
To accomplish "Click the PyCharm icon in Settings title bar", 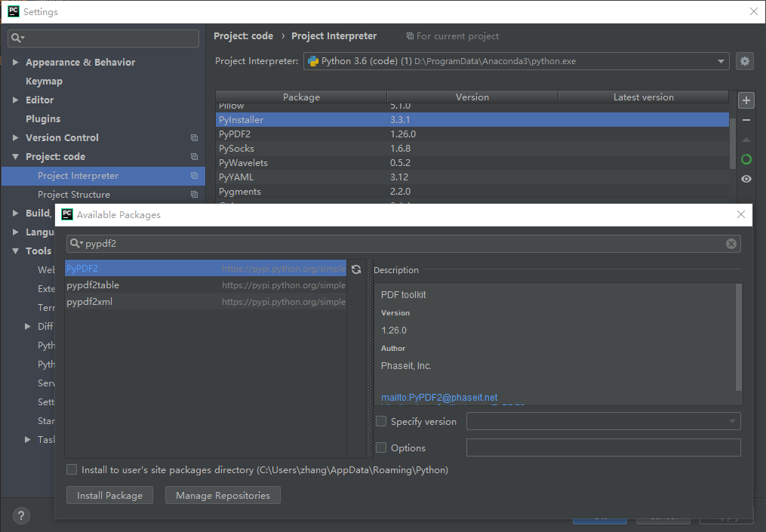I will pos(13,11).
